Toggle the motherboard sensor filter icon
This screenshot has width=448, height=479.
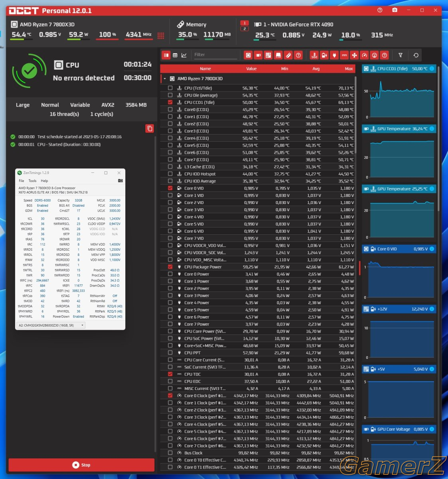(268, 55)
